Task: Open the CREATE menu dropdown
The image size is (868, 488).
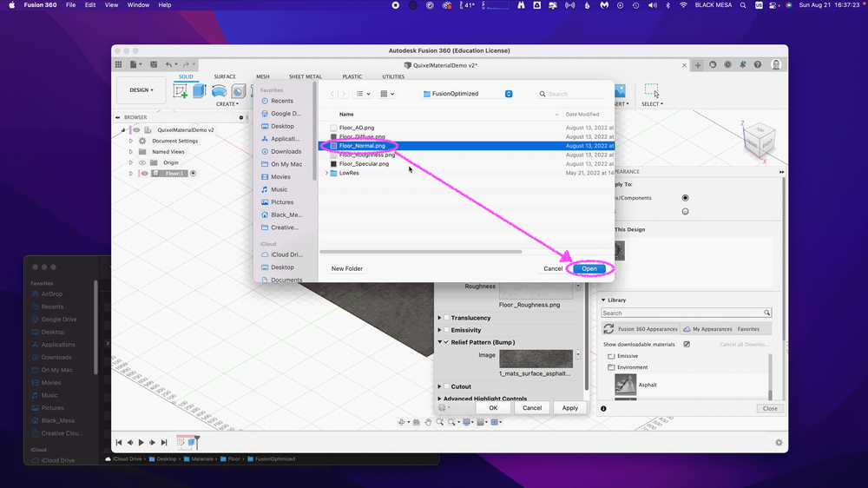Action: pyautogui.click(x=227, y=104)
